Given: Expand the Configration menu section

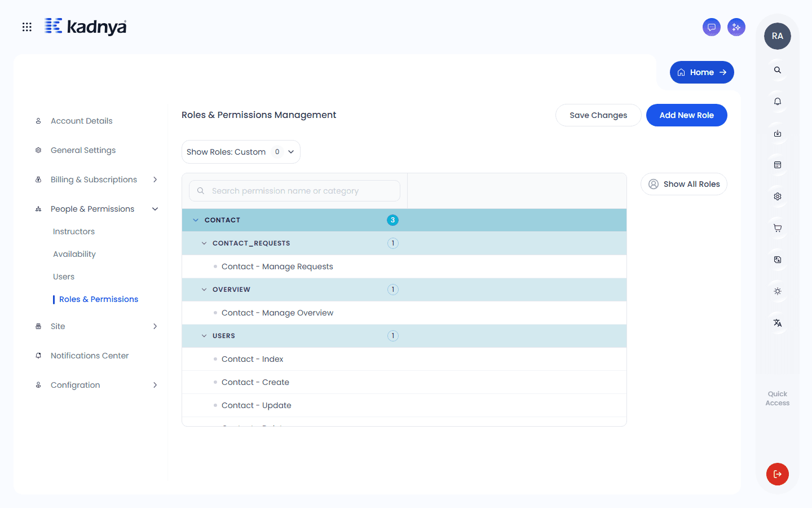Looking at the screenshot, I should tap(96, 385).
